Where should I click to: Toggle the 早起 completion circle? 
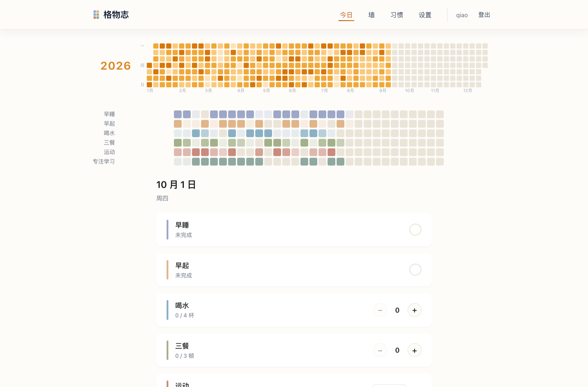coord(415,269)
